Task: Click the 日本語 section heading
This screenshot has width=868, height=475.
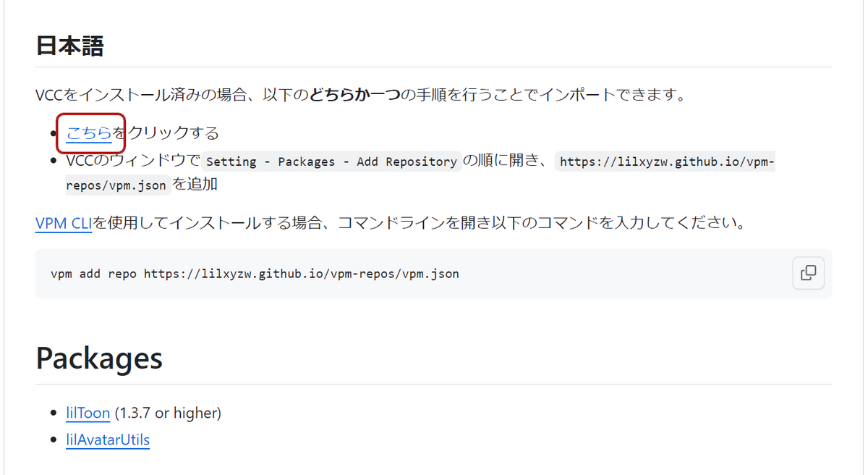Action: [x=69, y=46]
